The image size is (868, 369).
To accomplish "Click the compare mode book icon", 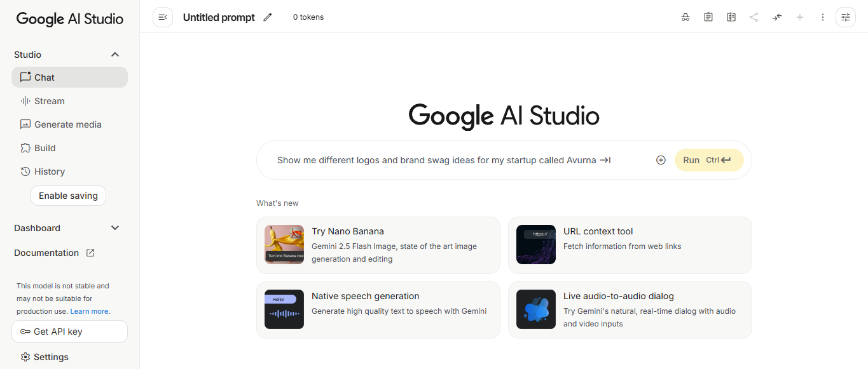I will [731, 17].
